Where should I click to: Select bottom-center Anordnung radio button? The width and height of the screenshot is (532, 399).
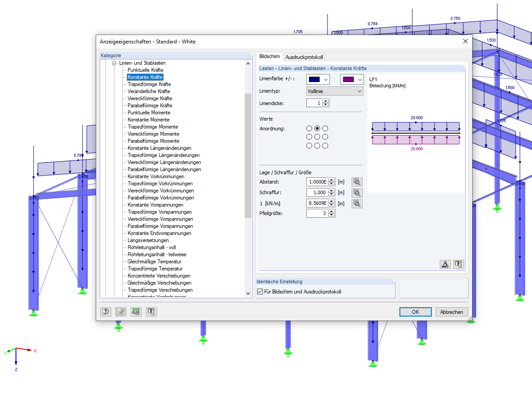pos(317,145)
